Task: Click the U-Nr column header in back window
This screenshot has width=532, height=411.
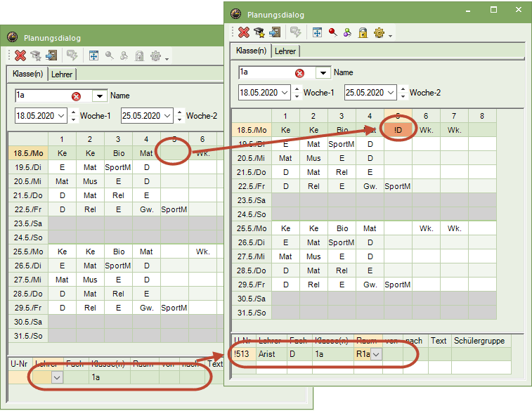Action: pos(20,364)
